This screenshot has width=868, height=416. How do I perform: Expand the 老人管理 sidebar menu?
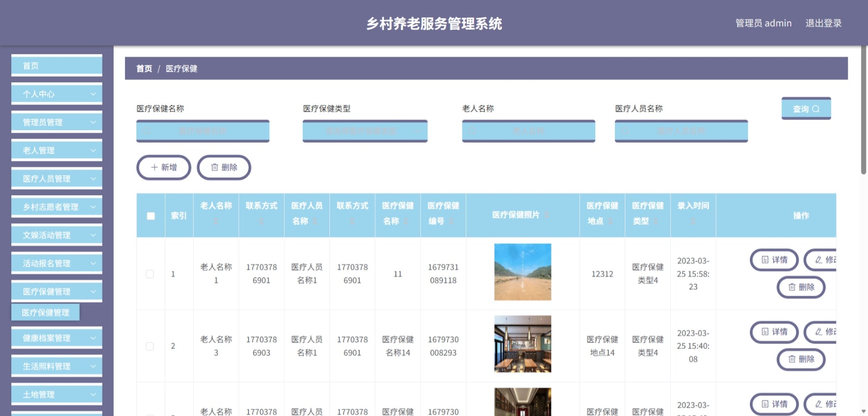(57, 150)
